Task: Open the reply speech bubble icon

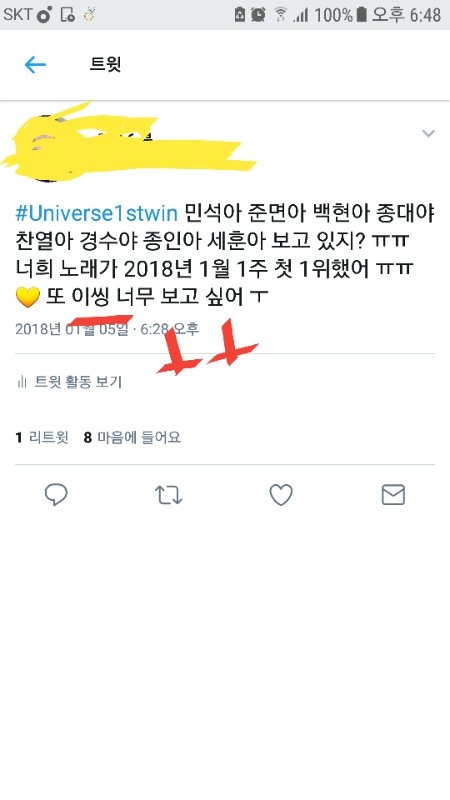Action: pos(56,494)
